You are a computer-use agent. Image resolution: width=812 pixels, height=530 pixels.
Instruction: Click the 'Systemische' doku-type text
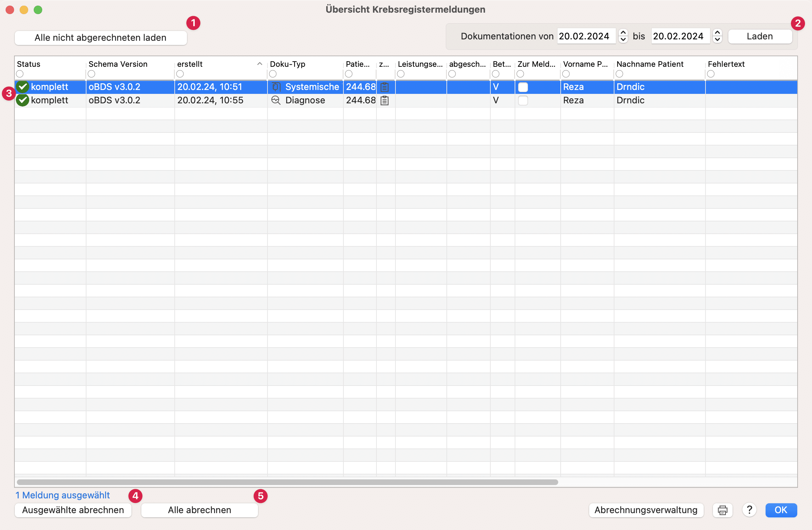(x=312, y=87)
